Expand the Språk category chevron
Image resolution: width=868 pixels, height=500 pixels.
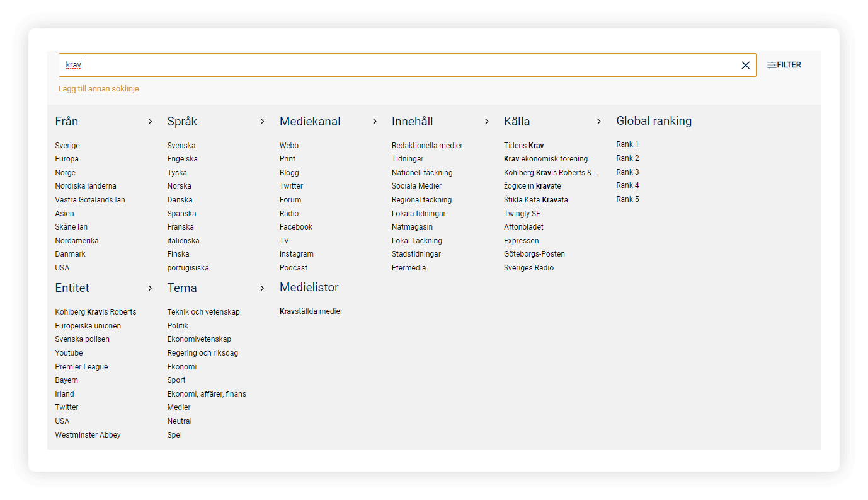[x=262, y=121]
